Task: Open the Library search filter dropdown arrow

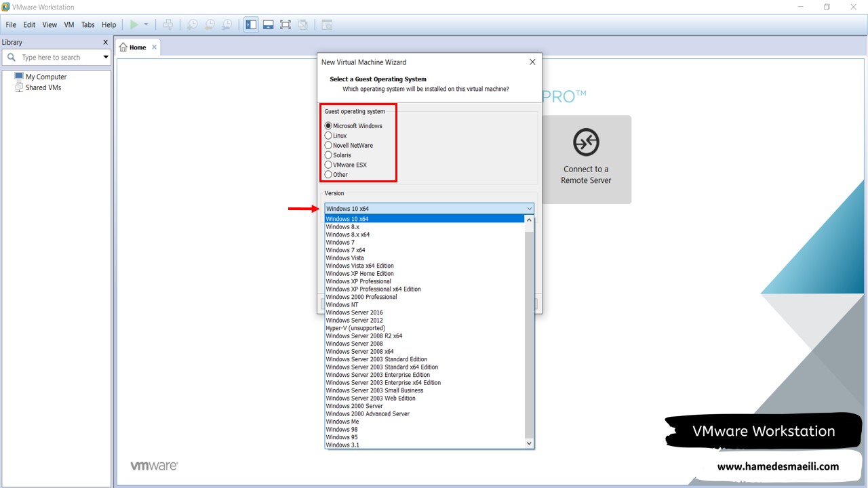Action: 106,58
